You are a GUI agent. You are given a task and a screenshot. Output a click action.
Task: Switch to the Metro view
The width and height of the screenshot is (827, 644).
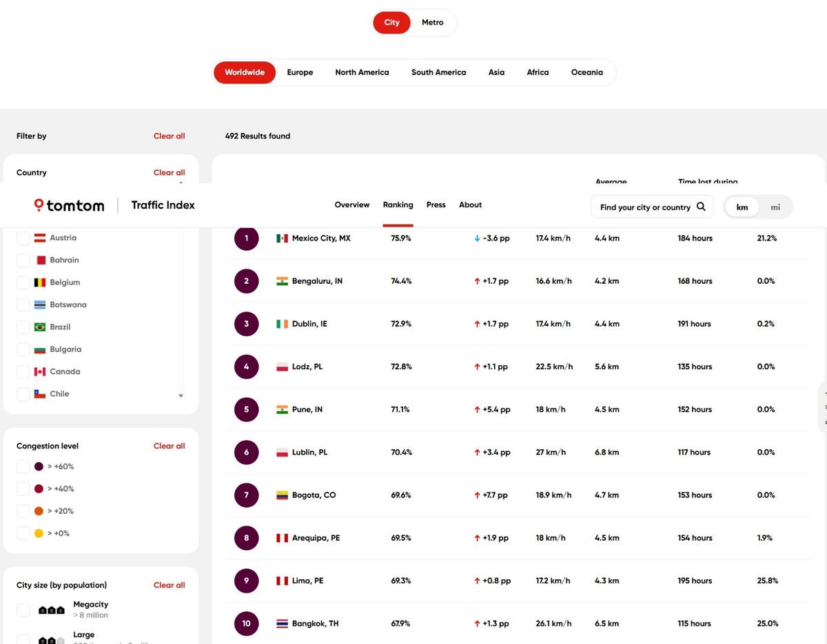(432, 23)
